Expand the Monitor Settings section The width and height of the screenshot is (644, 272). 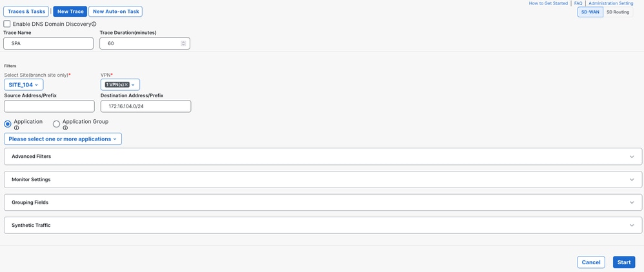(x=323, y=179)
